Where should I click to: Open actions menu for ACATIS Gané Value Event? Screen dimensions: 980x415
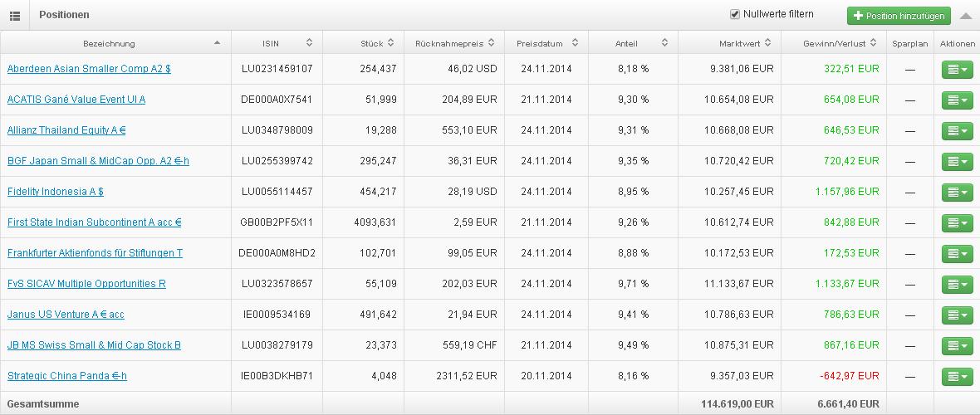click(957, 100)
